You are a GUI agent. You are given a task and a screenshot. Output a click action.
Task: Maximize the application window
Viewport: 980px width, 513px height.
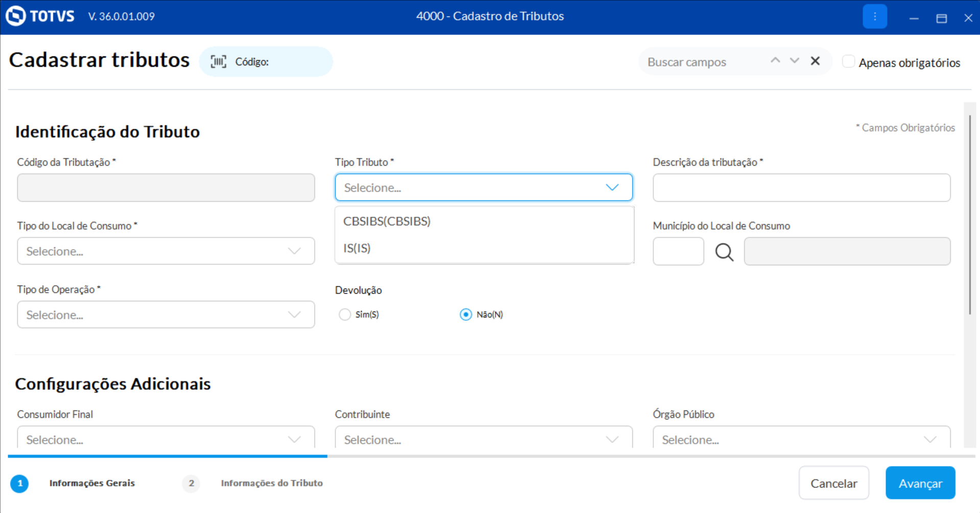point(941,18)
